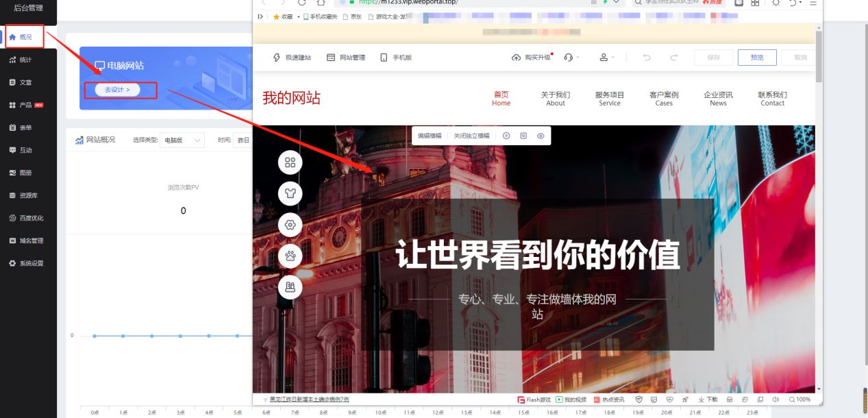
Task: Open the headset customer-service dropdown
Action: pyautogui.click(x=571, y=58)
